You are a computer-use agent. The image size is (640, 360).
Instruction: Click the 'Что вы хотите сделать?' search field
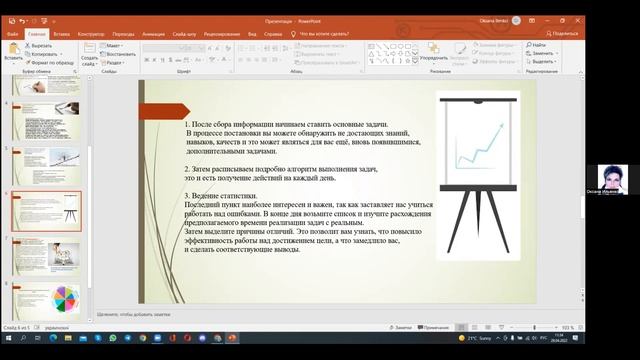point(324,34)
